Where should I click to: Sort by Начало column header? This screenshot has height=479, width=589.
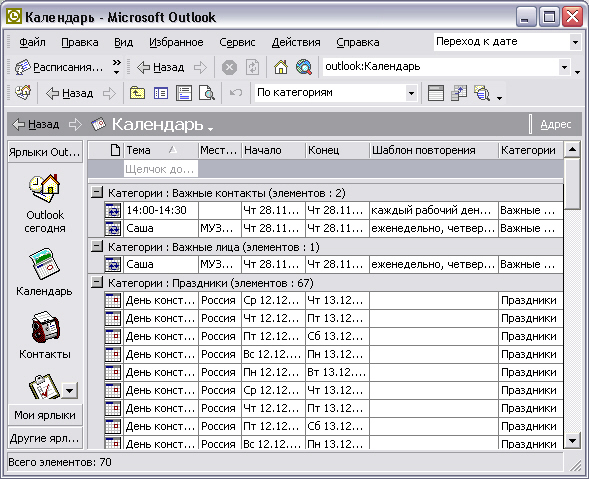(273, 150)
